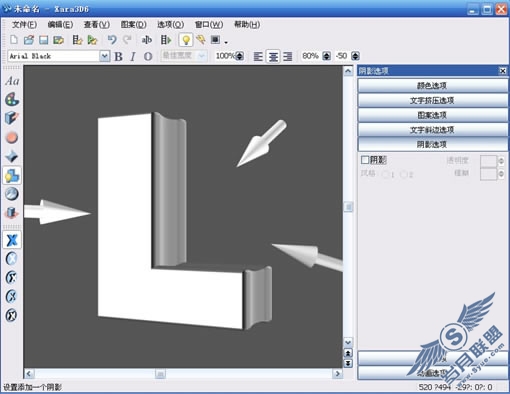This screenshot has width=510, height=394.
Task: Open the color palette tool
Action: point(12,100)
